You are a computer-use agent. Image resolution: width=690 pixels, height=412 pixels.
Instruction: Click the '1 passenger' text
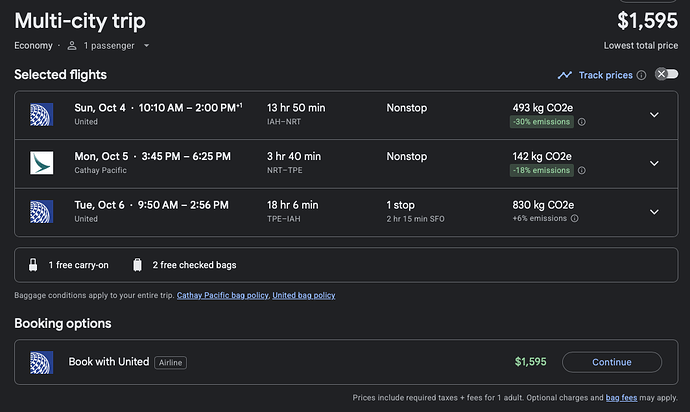pos(109,46)
